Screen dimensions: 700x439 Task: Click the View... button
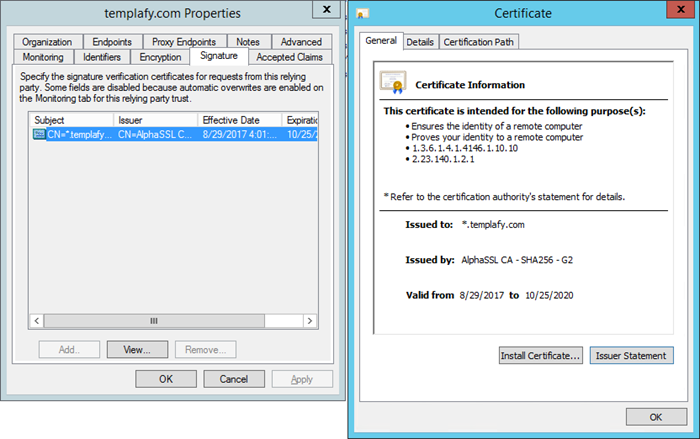click(x=137, y=350)
